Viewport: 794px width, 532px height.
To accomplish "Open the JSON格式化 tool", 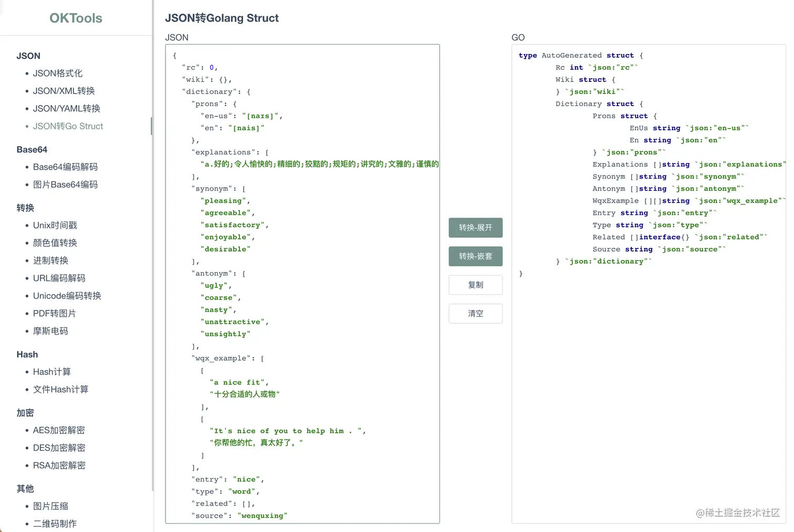I will (x=58, y=74).
